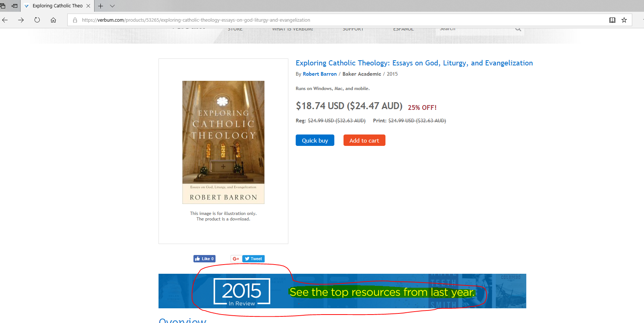644x323 pixels.
Task: Select the Exploring Catholic Theo tab
Action: [x=57, y=6]
